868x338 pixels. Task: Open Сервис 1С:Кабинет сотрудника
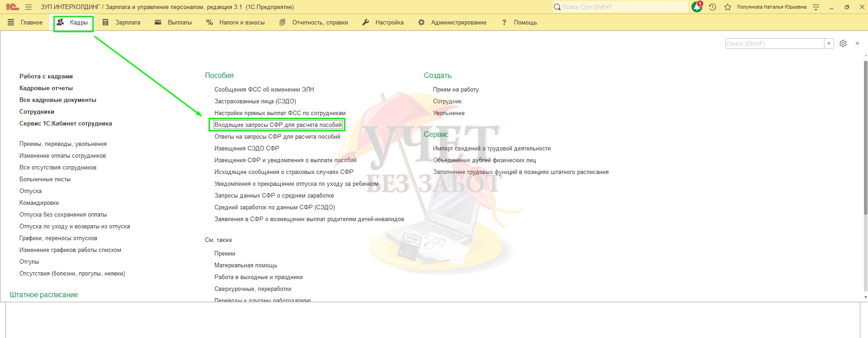point(66,123)
